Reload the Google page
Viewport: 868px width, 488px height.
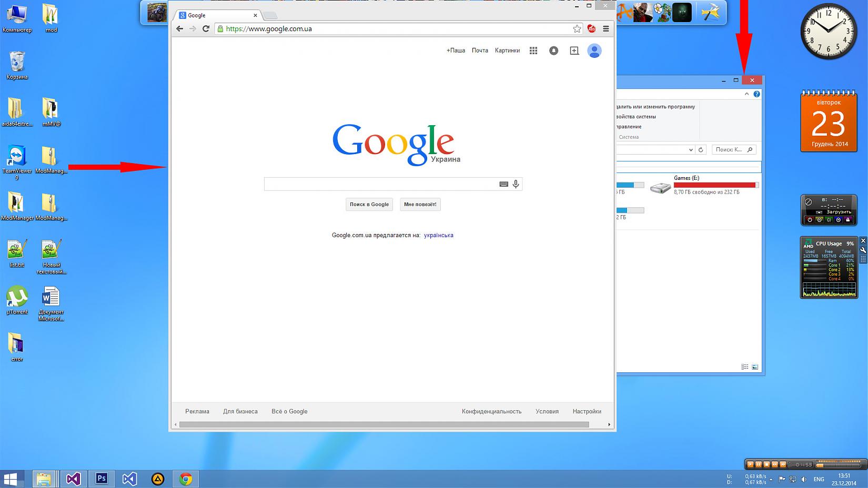click(206, 29)
